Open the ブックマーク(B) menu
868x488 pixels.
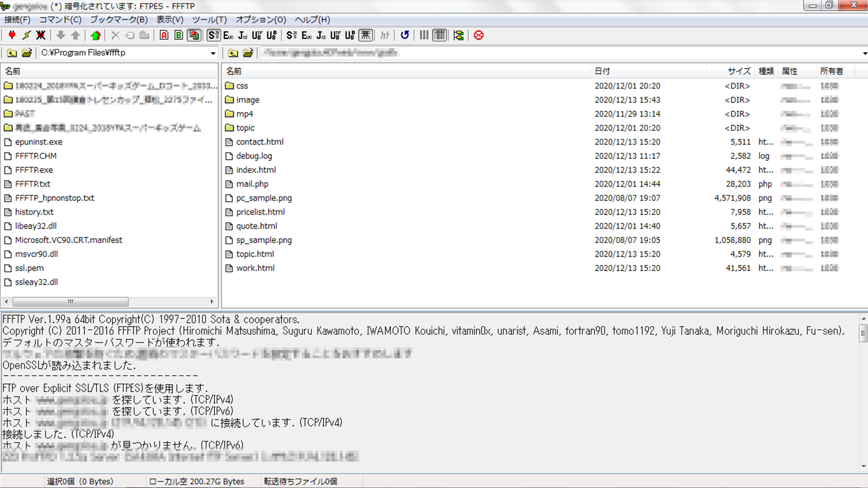tap(119, 19)
